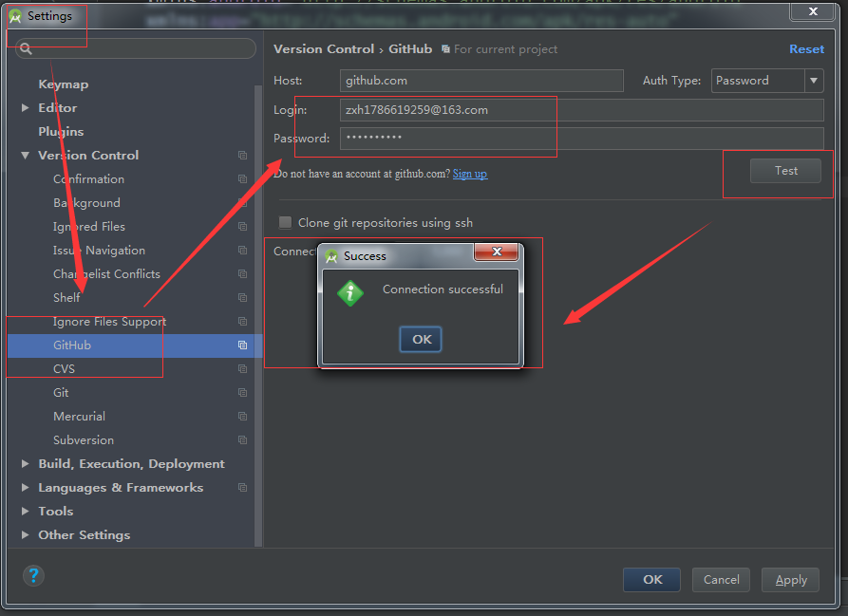The image size is (848, 616).
Task: Click the Test connection button
Action: (x=785, y=171)
